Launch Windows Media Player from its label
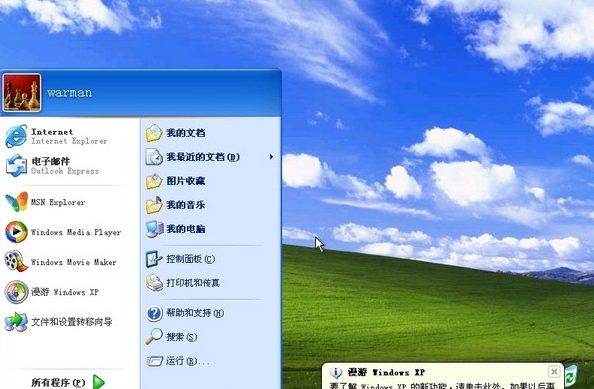Screen dimensions: 594x389 click(76, 232)
